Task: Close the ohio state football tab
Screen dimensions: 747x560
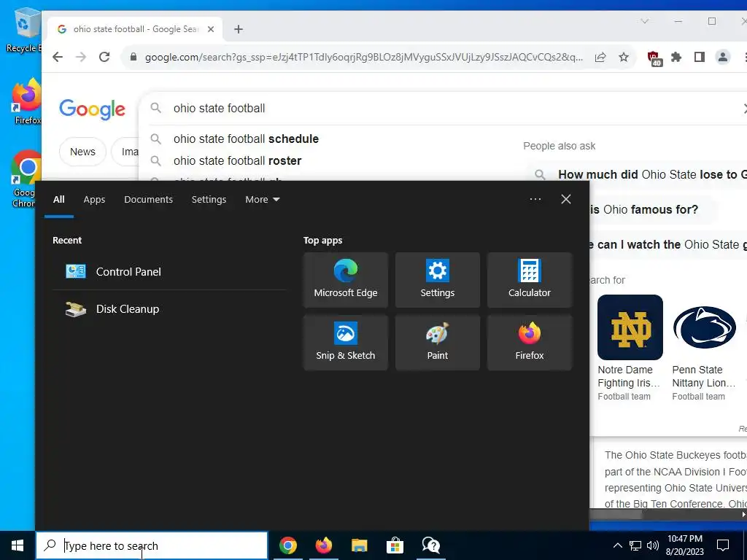Action: coord(211,29)
